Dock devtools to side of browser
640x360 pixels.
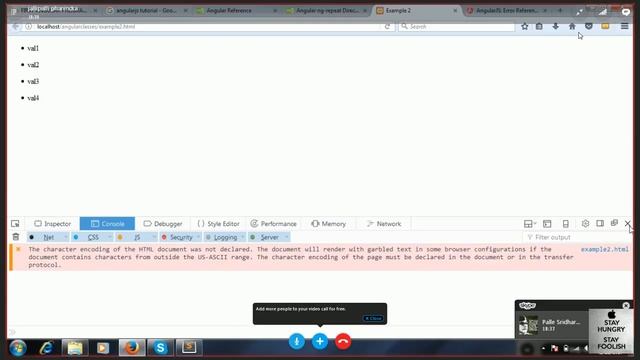[x=600, y=224]
